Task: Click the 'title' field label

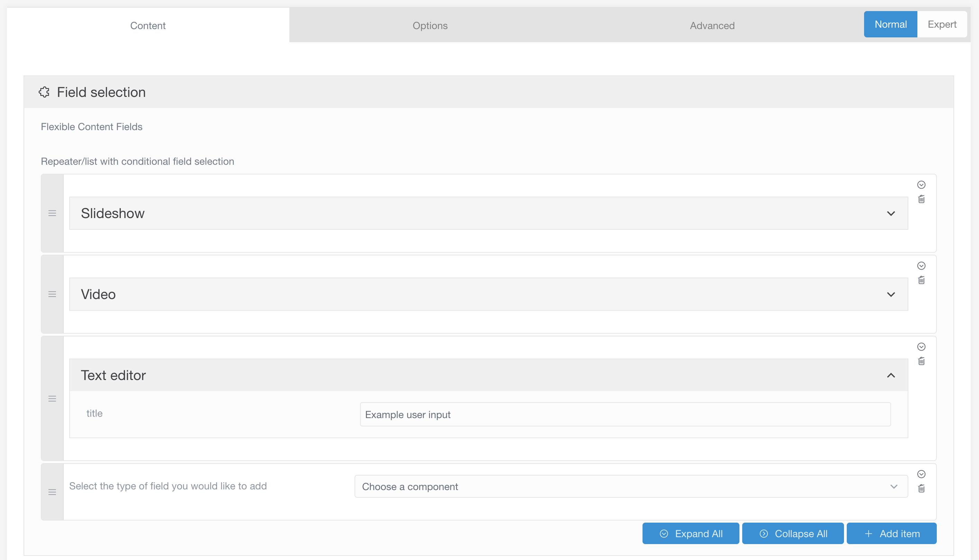Action: pyautogui.click(x=94, y=414)
